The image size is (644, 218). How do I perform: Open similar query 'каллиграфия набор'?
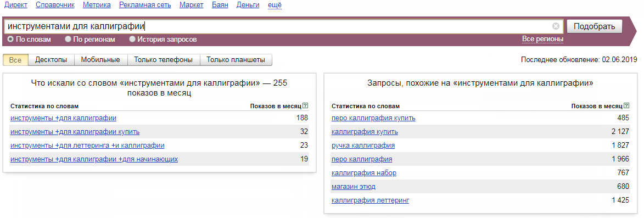(364, 173)
